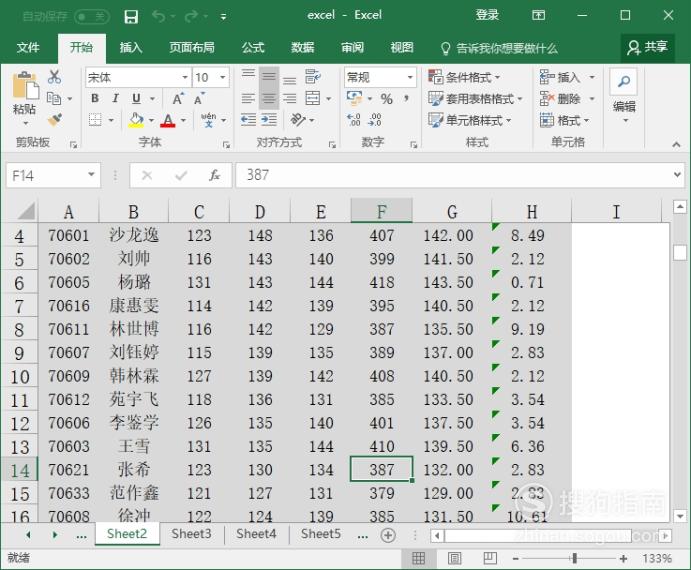Toggle Top Align

(x=248, y=75)
